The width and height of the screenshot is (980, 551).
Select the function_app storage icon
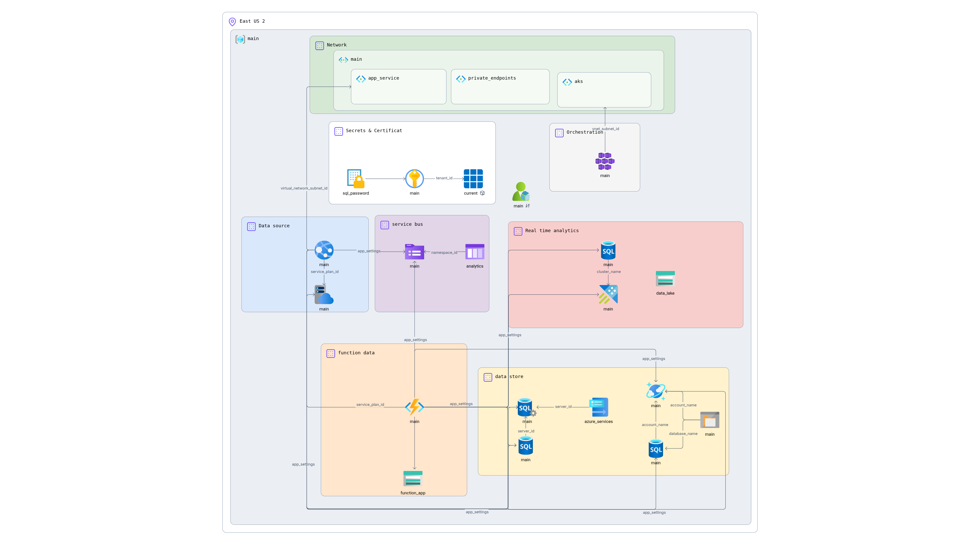coord(413,479)
